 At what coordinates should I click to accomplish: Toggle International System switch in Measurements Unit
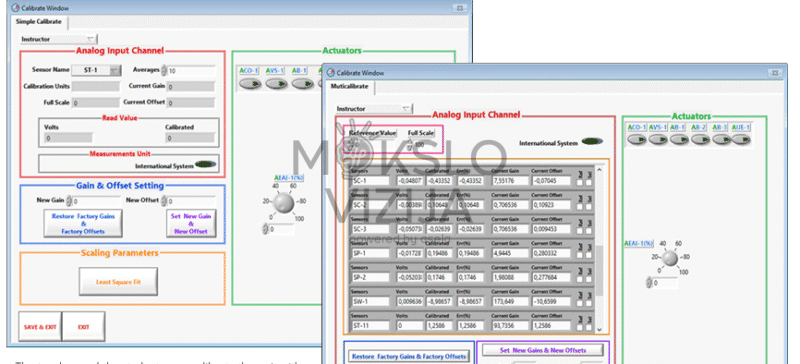[206, 164]
